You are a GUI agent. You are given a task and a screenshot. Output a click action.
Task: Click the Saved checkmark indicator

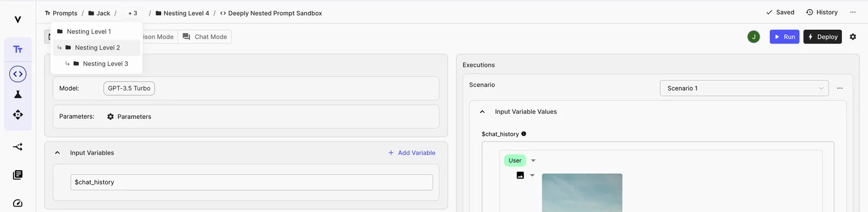(780, 12)
